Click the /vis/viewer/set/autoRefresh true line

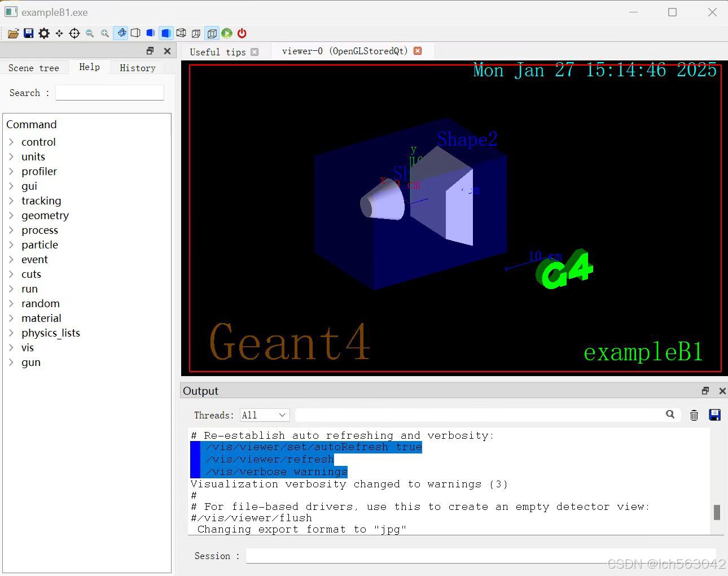(314, 447)
